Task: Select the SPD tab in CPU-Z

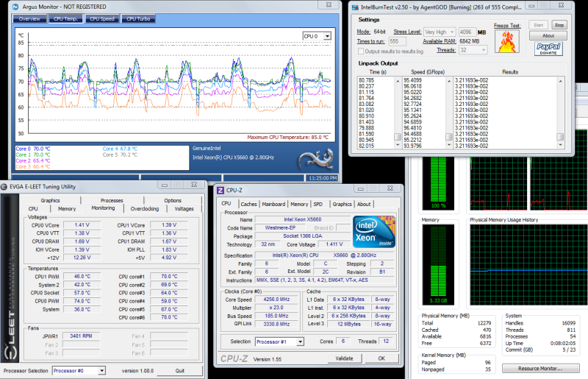Action: click(318, 204)
